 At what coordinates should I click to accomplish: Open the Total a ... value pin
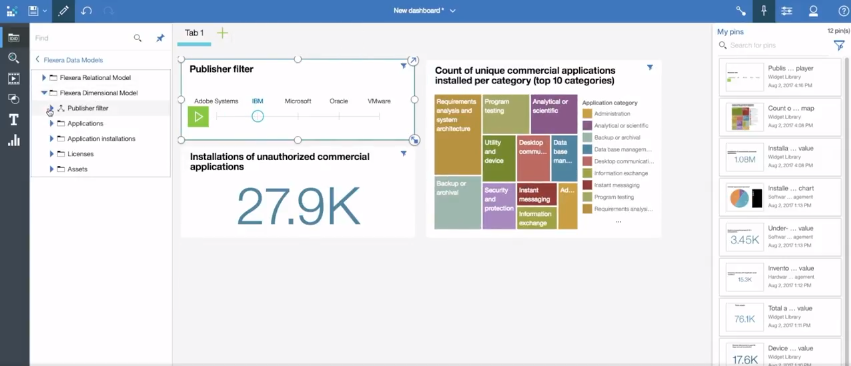(780, 317)
